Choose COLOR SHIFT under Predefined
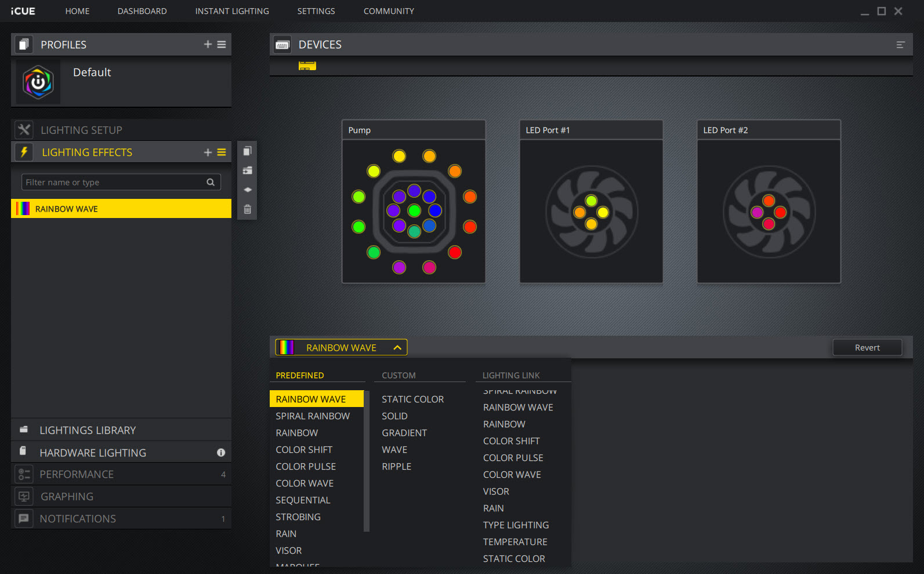 [x=304, y=449]
